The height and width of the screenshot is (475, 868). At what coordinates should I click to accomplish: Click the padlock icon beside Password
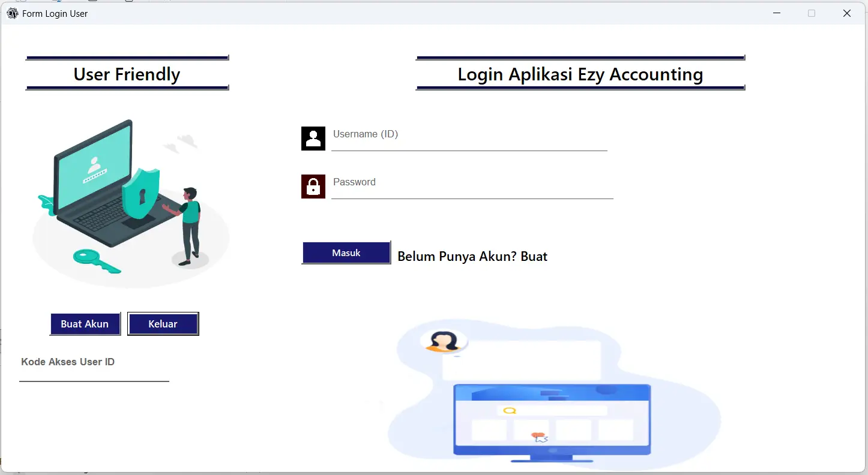pos(313,187)
